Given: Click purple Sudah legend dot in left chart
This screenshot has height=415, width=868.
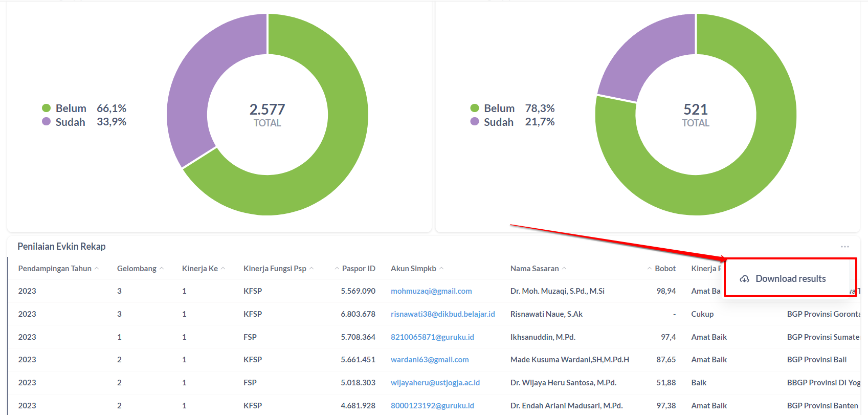Looking at the screenshot, I should pos(46,122).
